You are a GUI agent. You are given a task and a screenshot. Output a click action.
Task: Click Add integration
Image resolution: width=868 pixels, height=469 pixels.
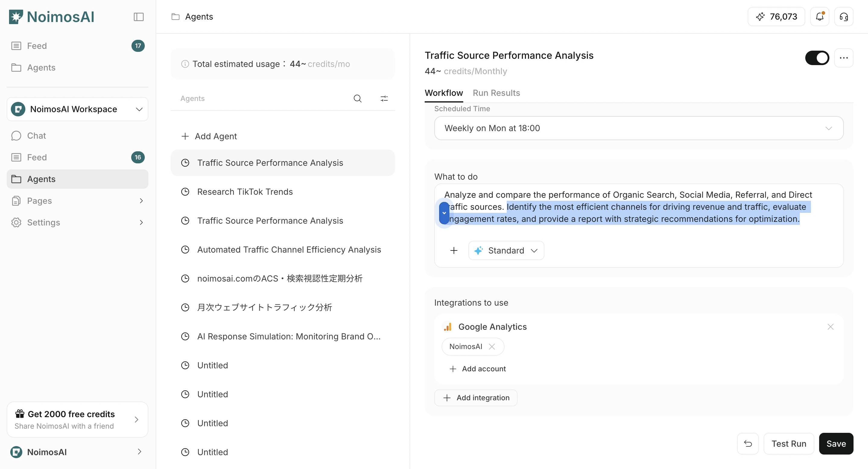(475, 398)
